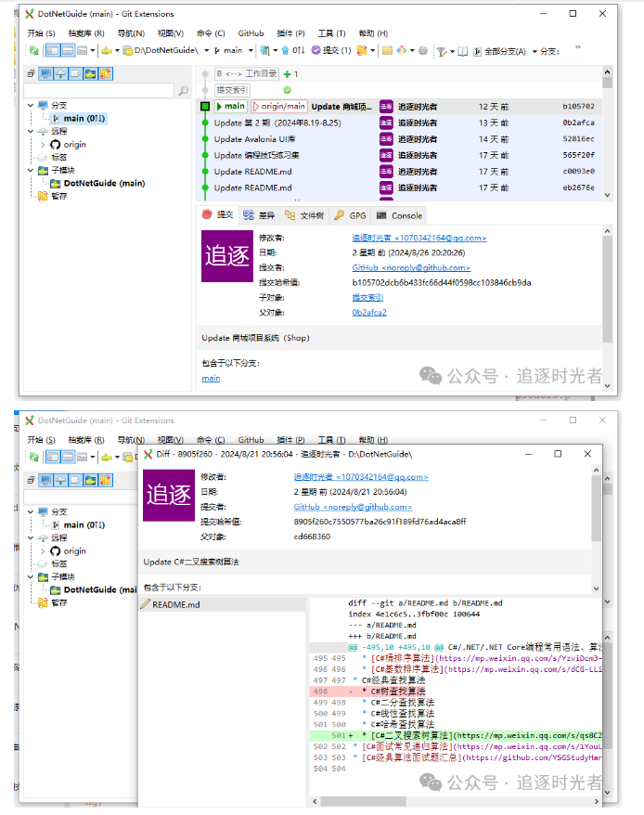The width and height of the screenshot is (644, 815).
Task: Toggle left panel icon in top window toolbar
Action: point(53,50)
